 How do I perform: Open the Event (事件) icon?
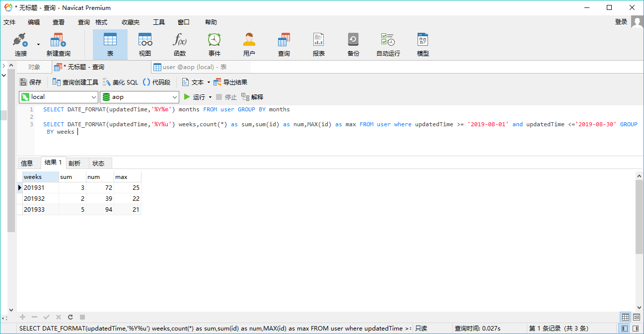[215, 44]
